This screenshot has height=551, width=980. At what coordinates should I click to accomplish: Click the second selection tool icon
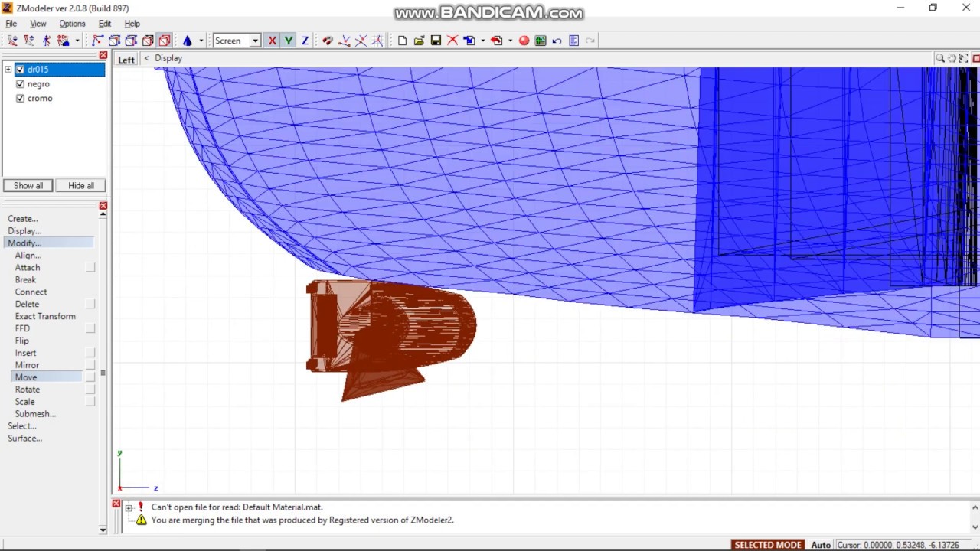click(x=29, y=41)
